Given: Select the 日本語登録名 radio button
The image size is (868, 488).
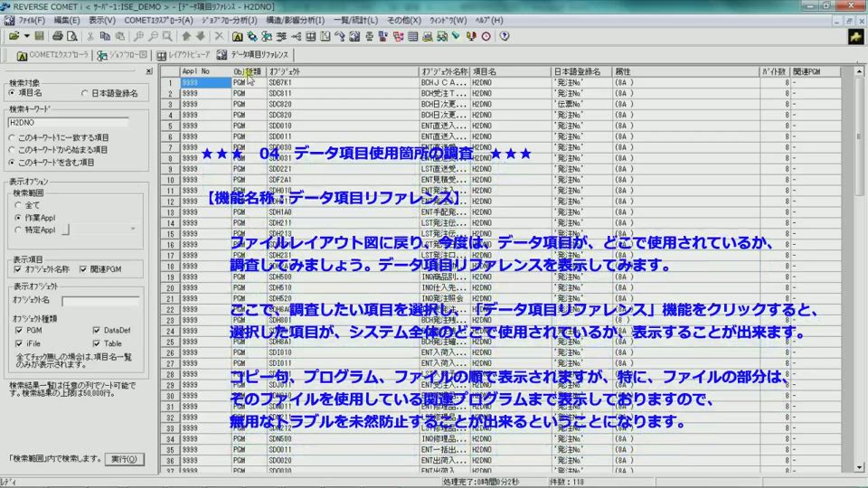Looking at the screenshot, I should [85, 93].
